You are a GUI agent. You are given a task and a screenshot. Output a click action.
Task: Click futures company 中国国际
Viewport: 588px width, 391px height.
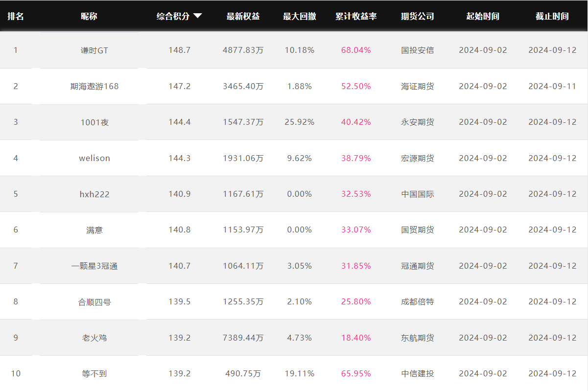pos(418,194)
